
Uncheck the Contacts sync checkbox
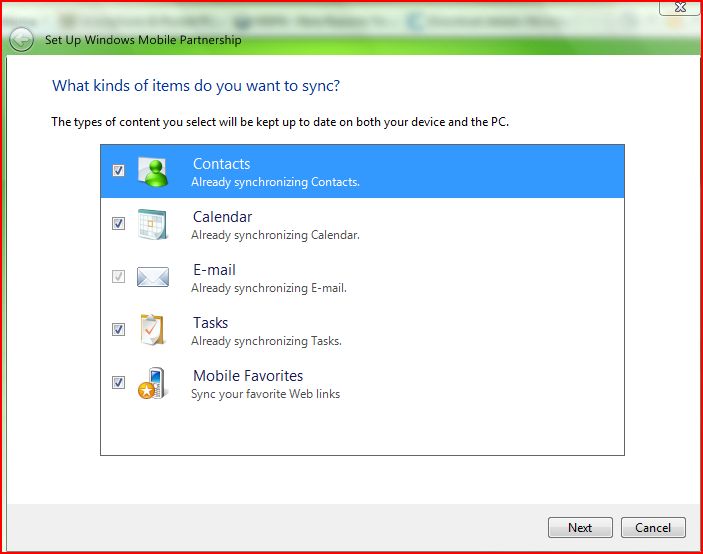[x=118, y=170]
